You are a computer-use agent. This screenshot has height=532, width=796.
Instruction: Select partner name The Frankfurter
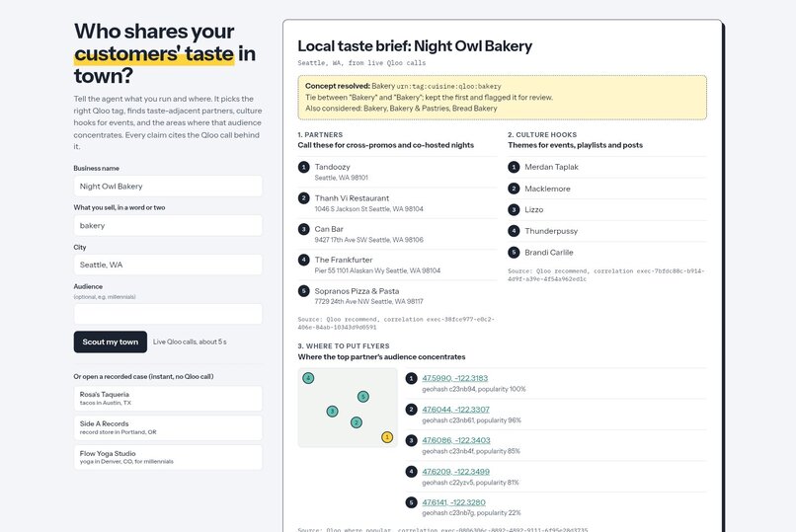(x=344, y=260)
